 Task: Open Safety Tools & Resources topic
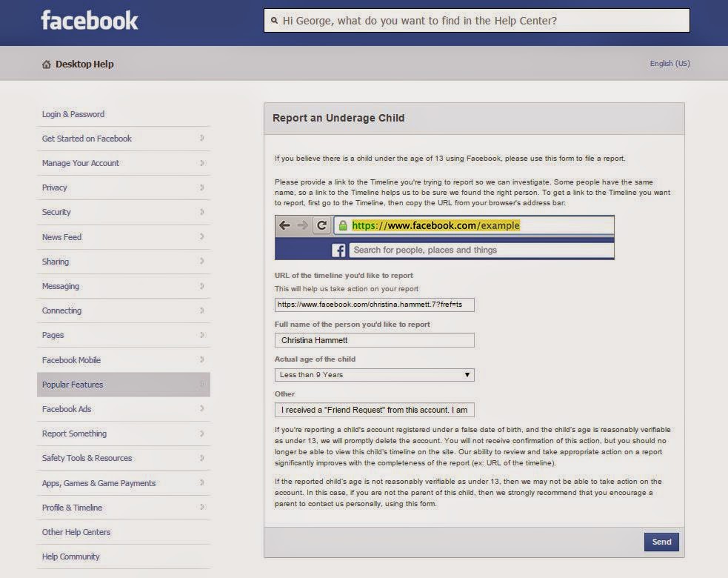click(x=87, y=458)
